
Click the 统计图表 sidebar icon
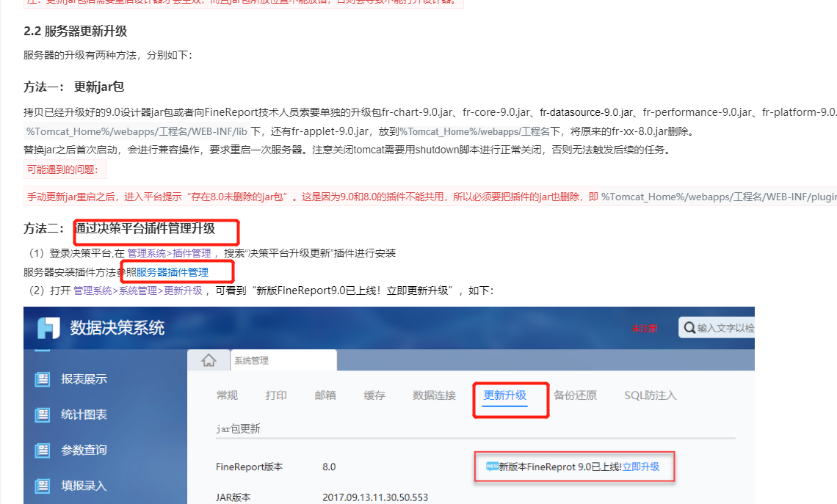click(42, 414)
